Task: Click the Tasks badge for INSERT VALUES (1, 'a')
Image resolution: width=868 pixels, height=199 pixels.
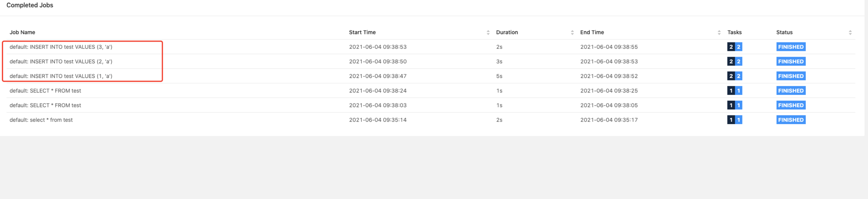Action: click(735, 76)
